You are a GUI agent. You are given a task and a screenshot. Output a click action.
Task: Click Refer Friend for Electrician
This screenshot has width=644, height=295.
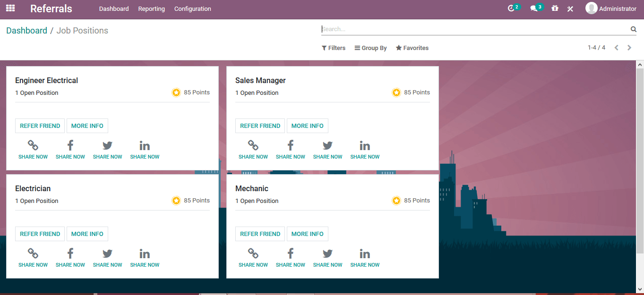tap(40, 234)
